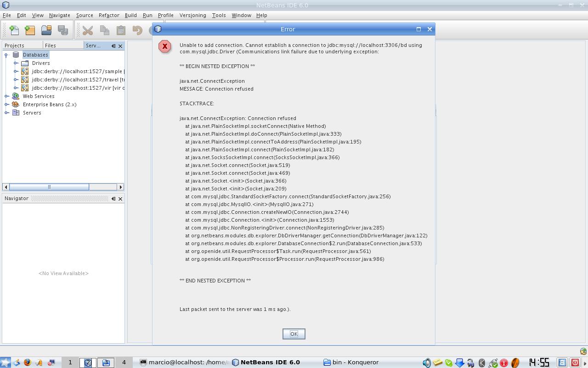Screen dimensions: 588x368
Task: Minimize the Navigator panel with slide icon
Action: (x=113, y=199)
